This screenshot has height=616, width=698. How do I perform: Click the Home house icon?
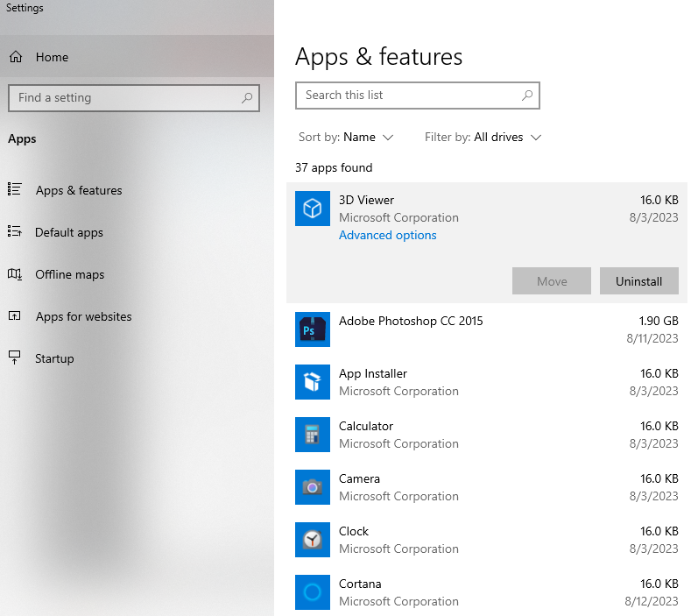[x=16, y=57]
